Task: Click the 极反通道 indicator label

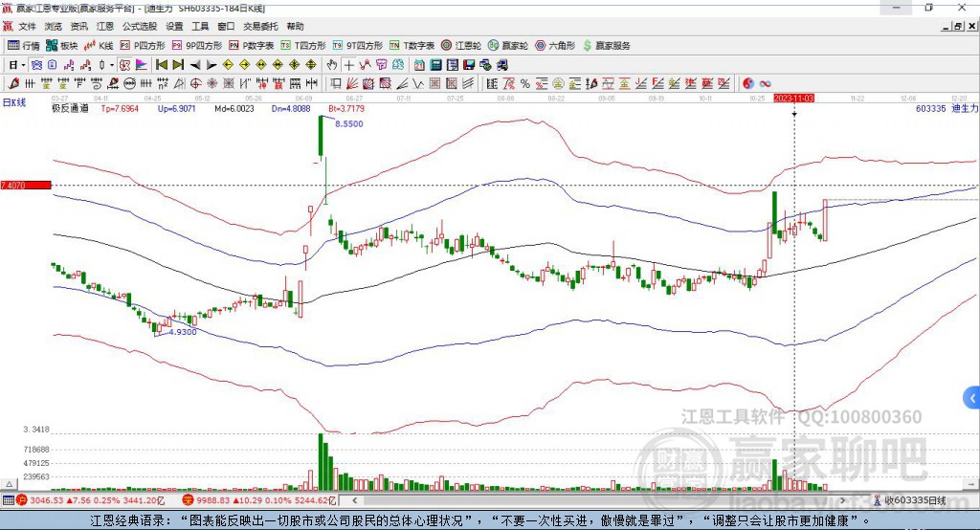Action: [70, 108]
